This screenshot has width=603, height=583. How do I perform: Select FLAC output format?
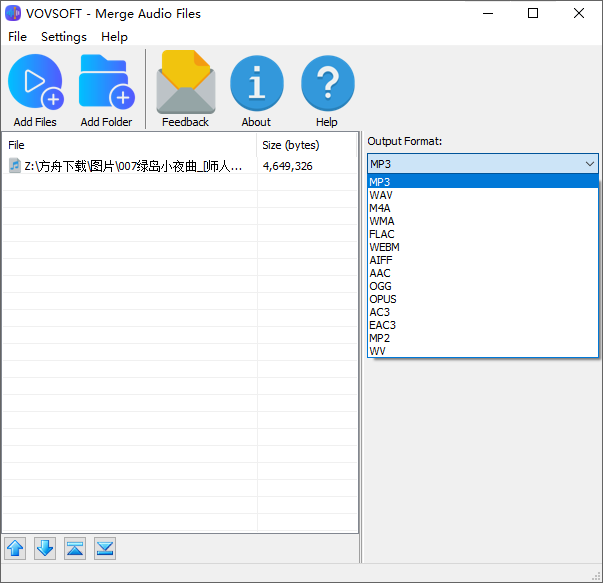click(483, 234)
